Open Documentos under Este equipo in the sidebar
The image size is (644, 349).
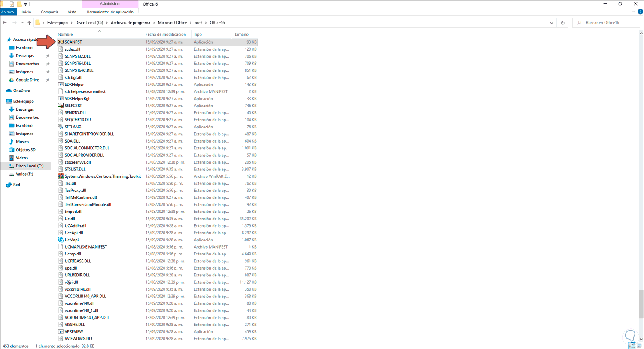[27, 118]
